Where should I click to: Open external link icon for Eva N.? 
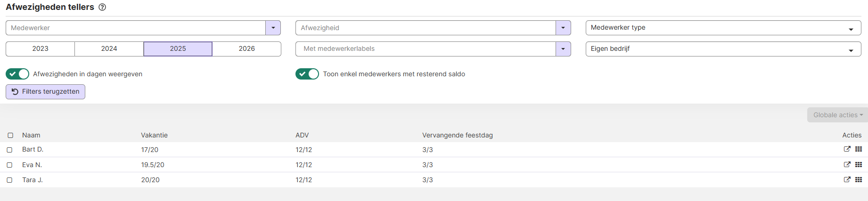coord(847,165)
